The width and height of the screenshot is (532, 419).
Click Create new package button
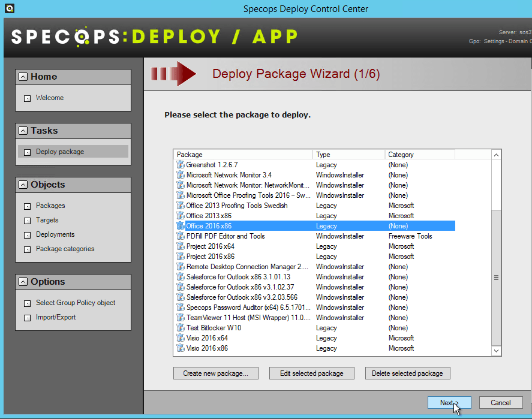click(x=216, y=373)
